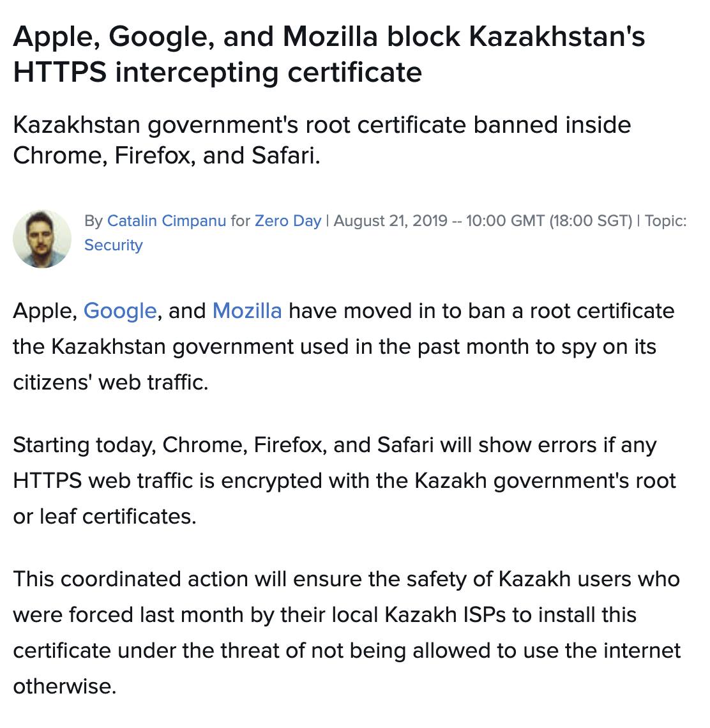Click the 'Topic:' label in byline
This screenshot has height=728, width=710.
click(x=665, y=220)
